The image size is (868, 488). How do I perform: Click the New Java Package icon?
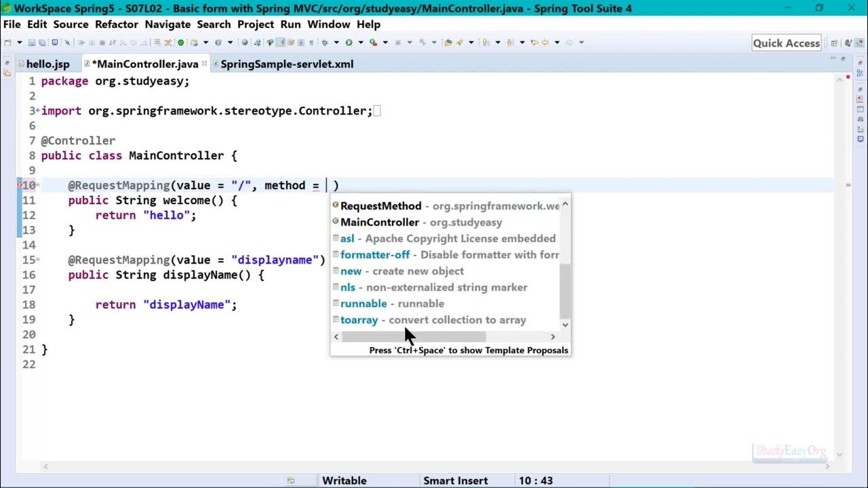click(194, 43)
